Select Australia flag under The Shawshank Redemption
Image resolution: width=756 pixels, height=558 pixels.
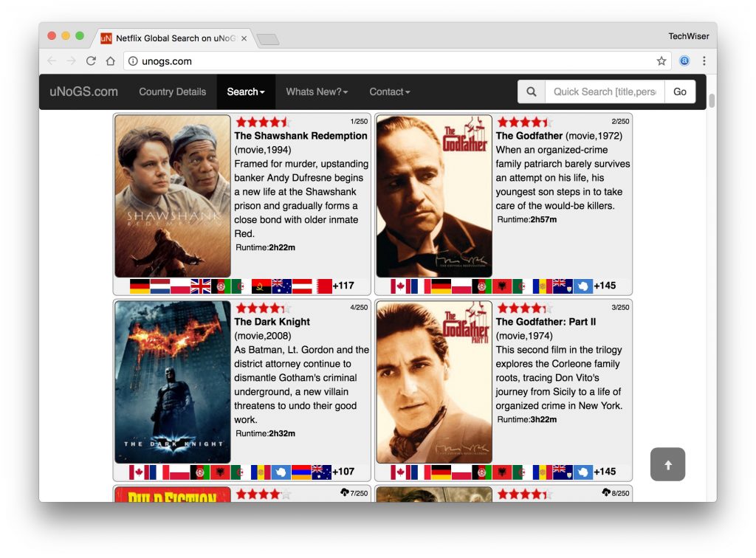[281, 286]
